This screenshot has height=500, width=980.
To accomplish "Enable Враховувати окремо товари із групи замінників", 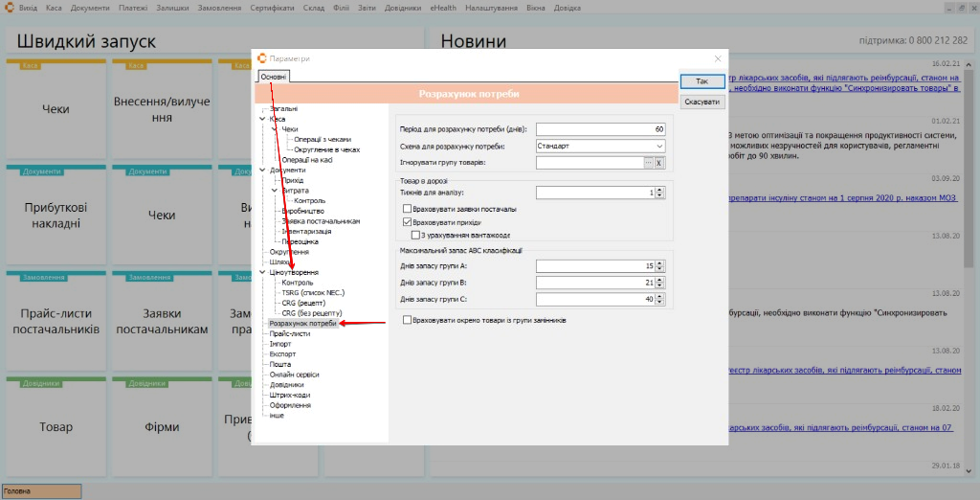I will (x=407, y=320).
